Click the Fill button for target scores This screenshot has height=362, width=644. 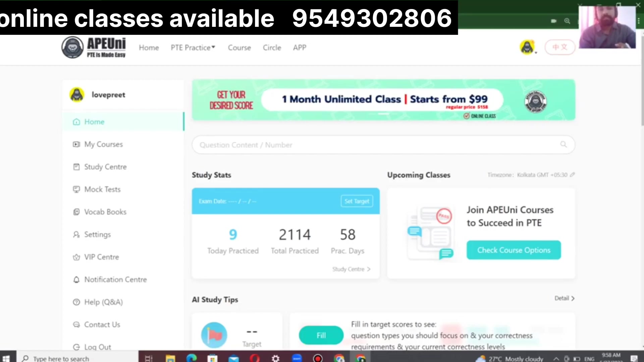(x=321, y=336)
